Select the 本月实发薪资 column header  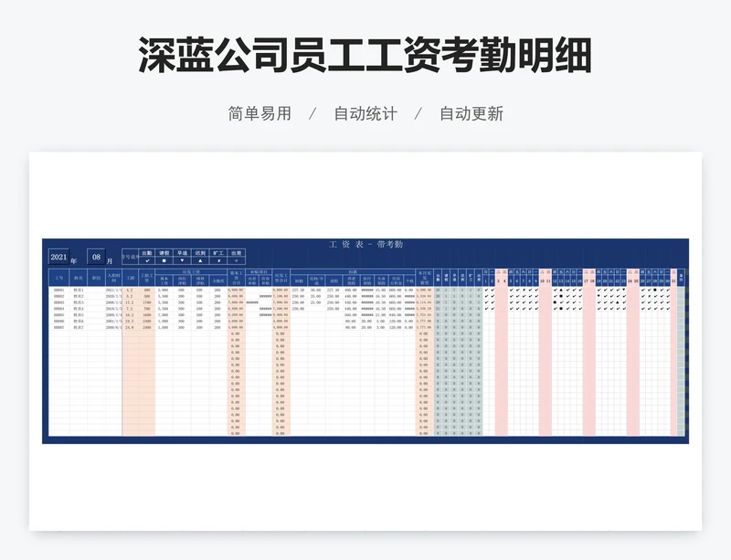[x=425, y=278]
